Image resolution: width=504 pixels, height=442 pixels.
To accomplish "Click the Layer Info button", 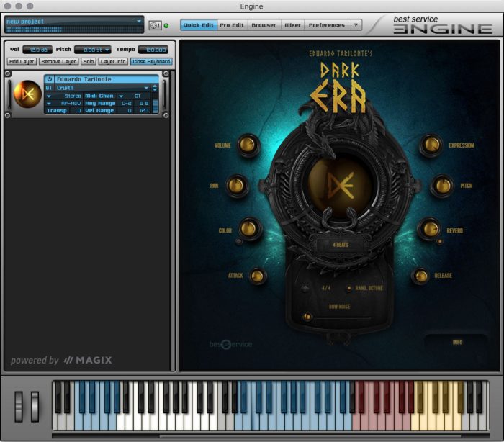I will click(x=113, y=61).
